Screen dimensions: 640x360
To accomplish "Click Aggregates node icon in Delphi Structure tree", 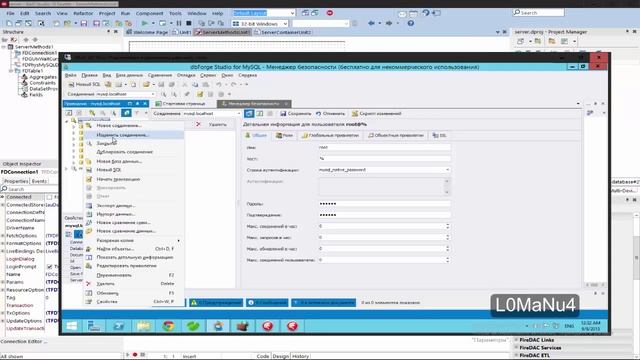I will [24, 77].
